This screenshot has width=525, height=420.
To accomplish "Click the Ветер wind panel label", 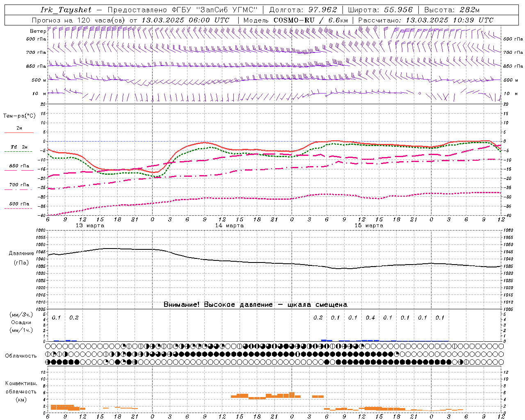I will pyautogui.click(x=38, y=31).
